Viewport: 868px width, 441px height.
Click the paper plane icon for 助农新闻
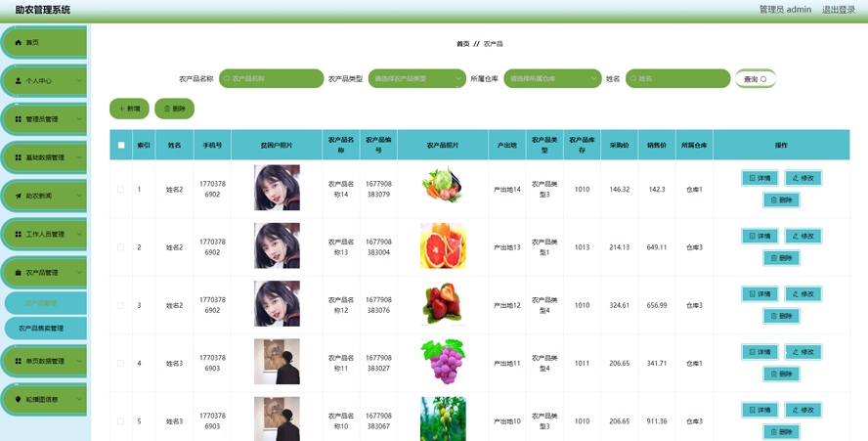[18, 196]
